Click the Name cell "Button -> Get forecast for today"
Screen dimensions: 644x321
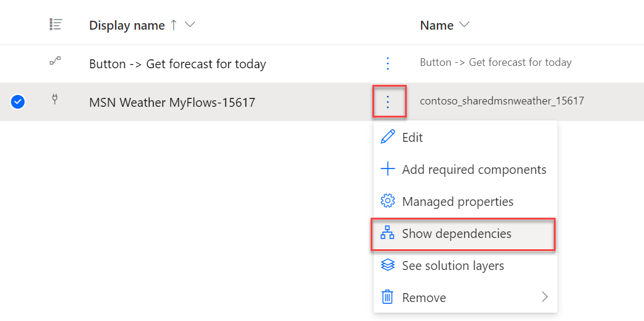pyautogui.click(x=495, y=62)
